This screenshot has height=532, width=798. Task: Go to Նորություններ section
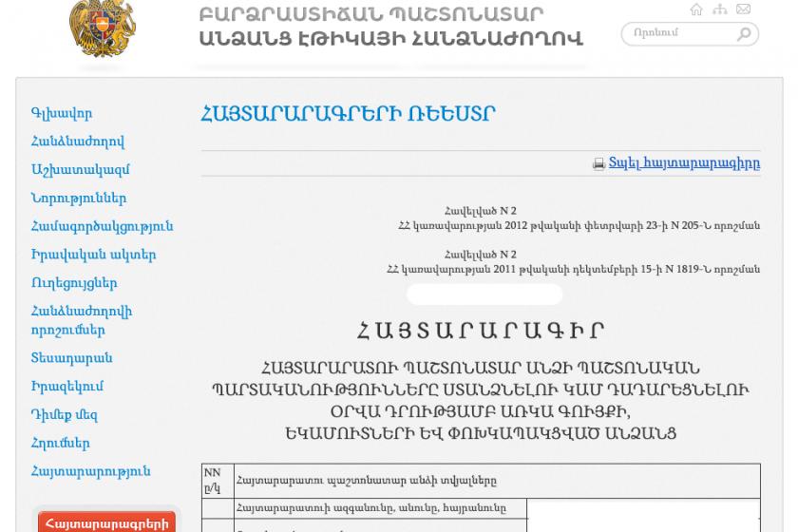(x=79, y=198)
